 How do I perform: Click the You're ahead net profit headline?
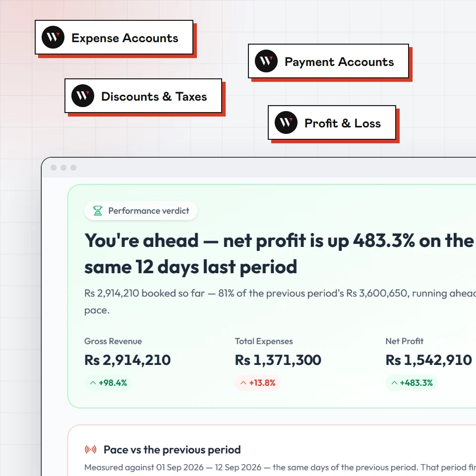pyautogui.click(x=279, y=254)
